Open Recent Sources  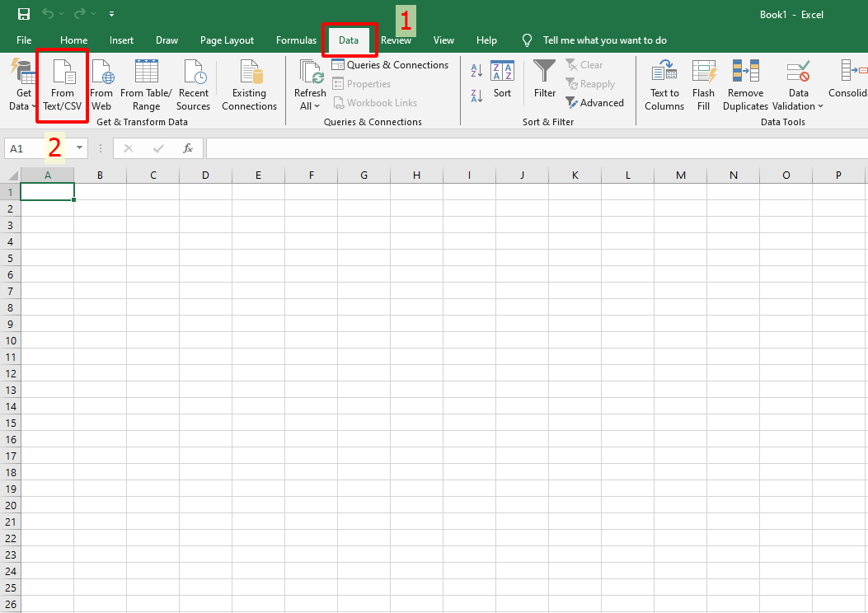click(193, 85)
